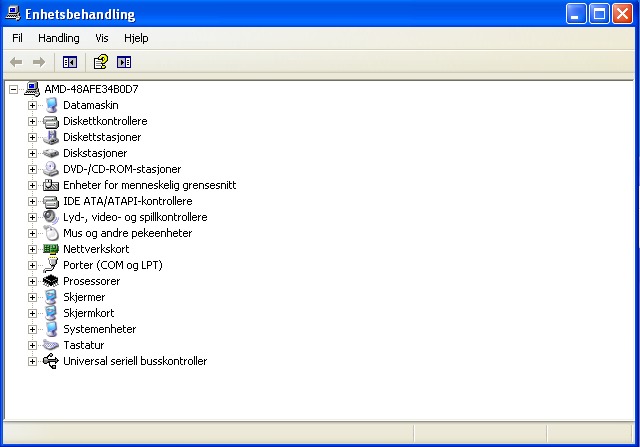Expand Universal seriell busskontroller node
Image resolution: width=640 pixels, height=447 pixels.
coord(32,361)
